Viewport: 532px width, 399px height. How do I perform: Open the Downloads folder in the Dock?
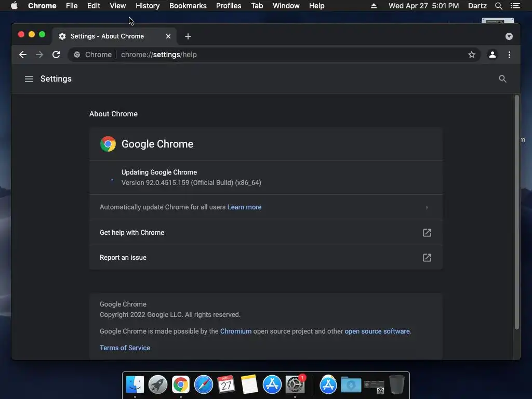pos(351,385)
